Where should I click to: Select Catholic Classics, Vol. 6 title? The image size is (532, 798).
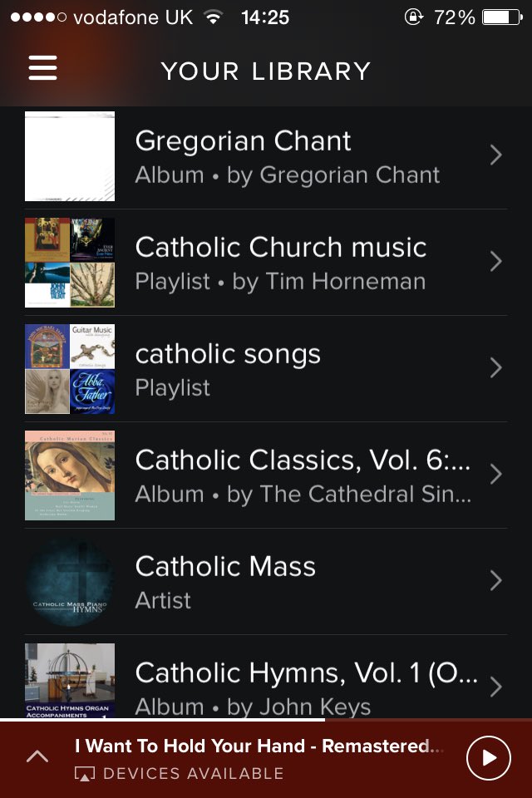tap(303, 460)
